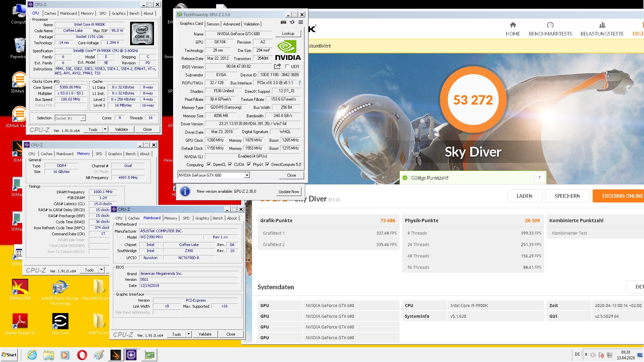Refresh GPU-Z data using the refresh icon
This screenshot has height=362, width=644.
pos(292,22)
